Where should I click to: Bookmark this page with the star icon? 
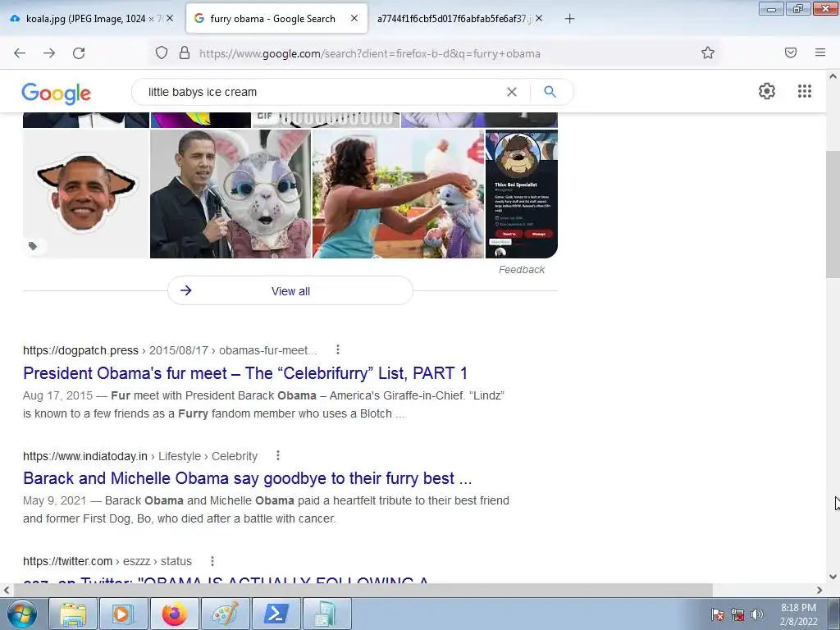click(x=708, y=52)
